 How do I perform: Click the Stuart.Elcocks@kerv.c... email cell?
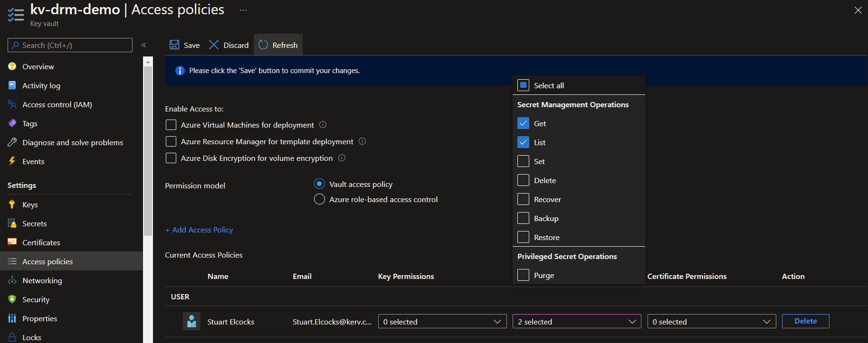[x=332, y=322]
